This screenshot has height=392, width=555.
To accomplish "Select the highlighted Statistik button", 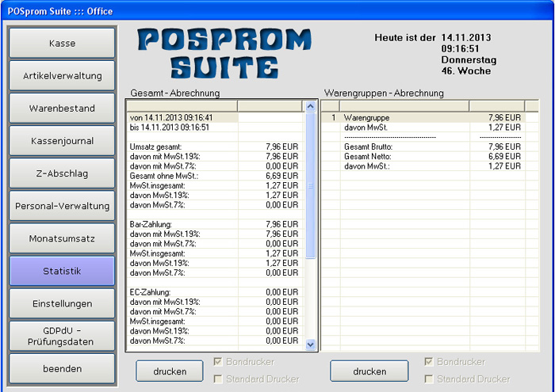I will [62, 271].
